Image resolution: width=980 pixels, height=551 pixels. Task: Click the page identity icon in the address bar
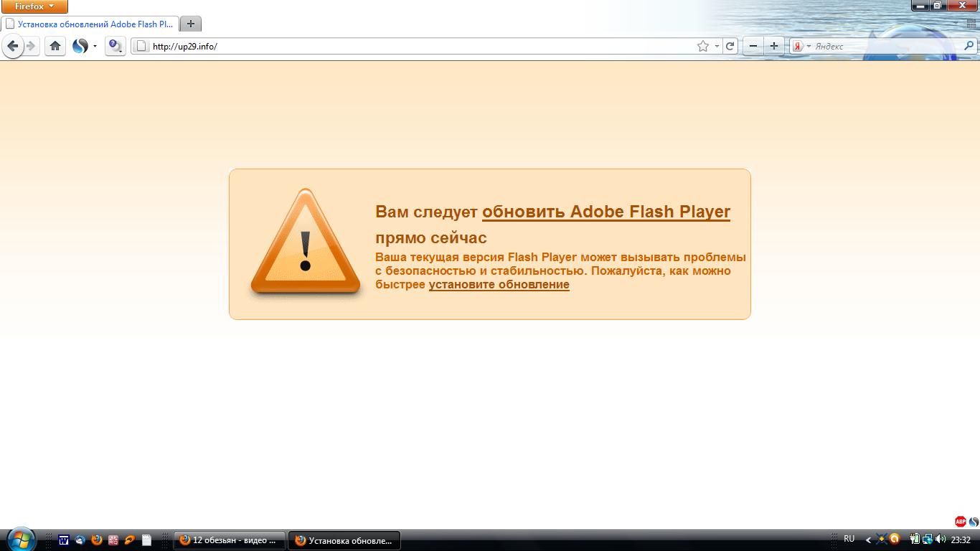141,46
